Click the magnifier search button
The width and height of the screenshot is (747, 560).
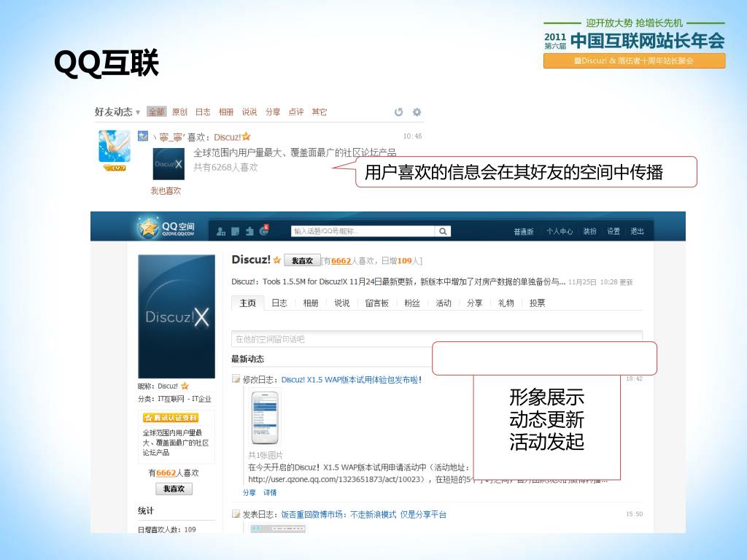coord(443,231)
